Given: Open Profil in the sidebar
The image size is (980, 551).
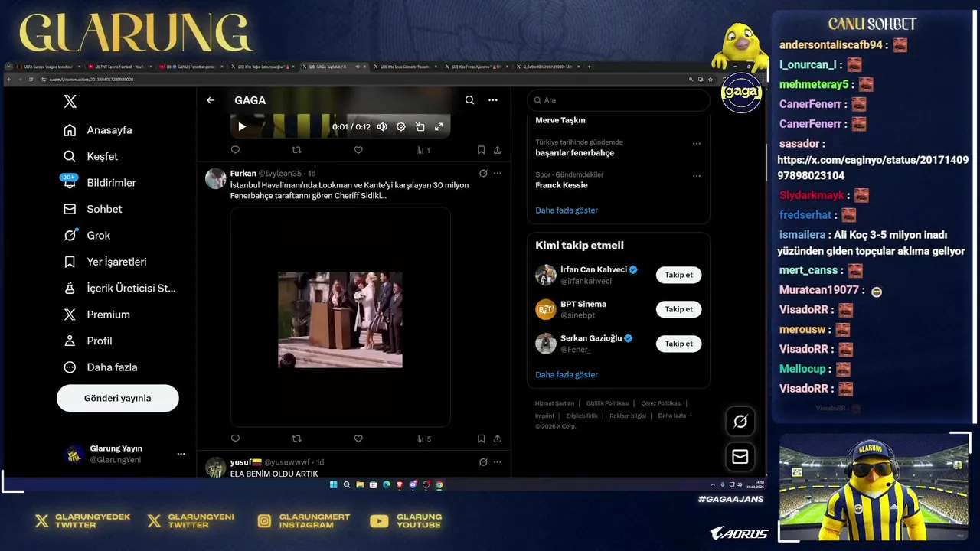Looking at the screenshot, I should click(x=88, y=341).
